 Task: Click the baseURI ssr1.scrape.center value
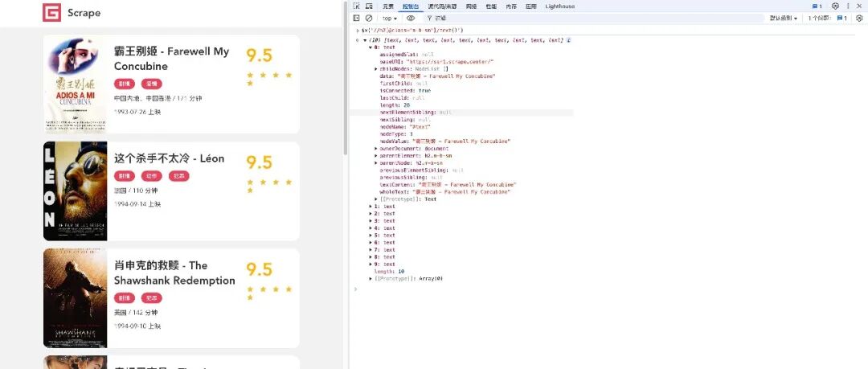[450, 61]
